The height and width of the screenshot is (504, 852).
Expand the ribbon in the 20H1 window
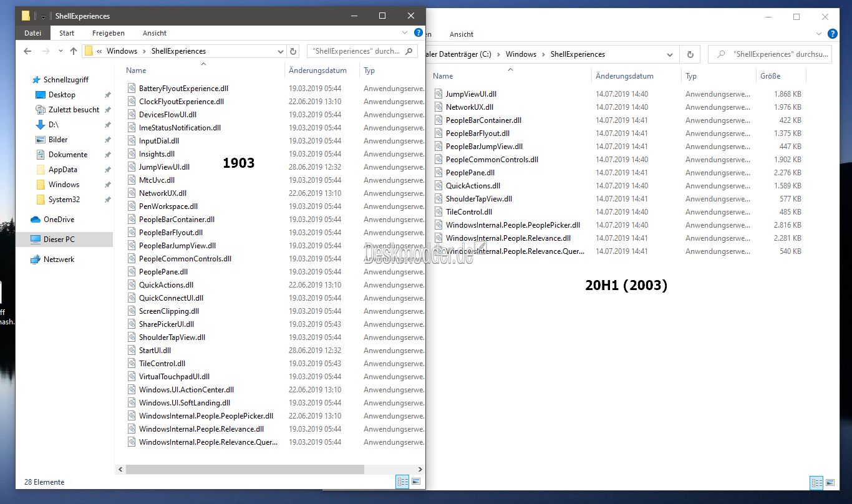click(820, 34)
